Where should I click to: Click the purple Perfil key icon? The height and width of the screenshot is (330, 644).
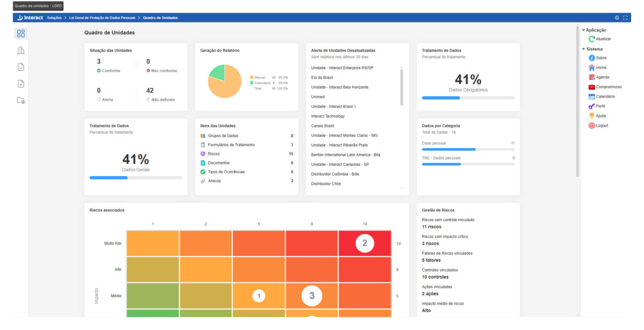(591, 106)
